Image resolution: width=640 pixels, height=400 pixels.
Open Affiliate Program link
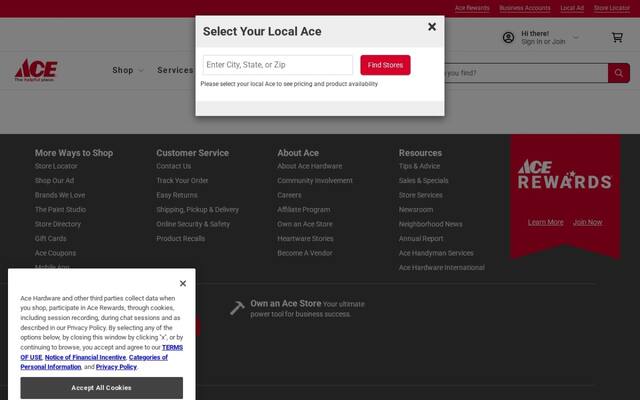pyautogui.click(x=304, y=209)
